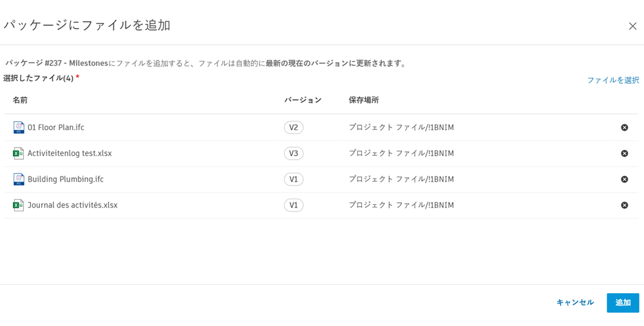Viewport: 644px width, 326px height.
Task: Click the Excel icon for Journal des activités
Action: point(19,205)
